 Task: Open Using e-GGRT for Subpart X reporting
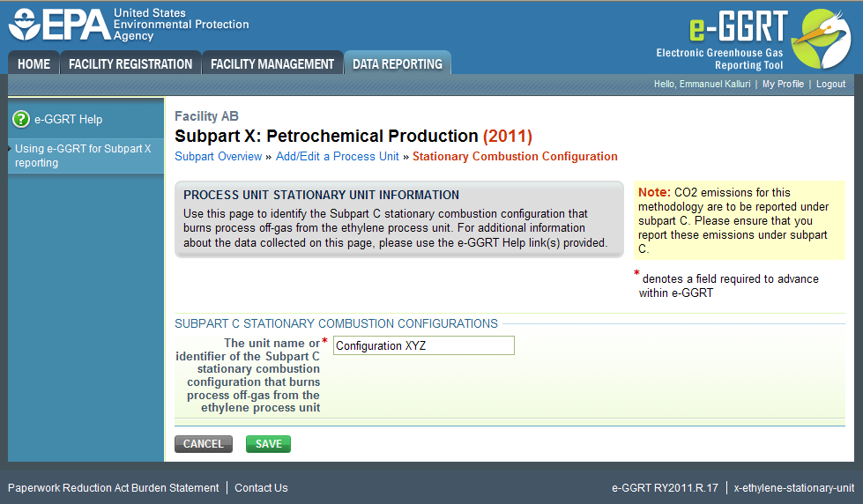coord(83,156)
